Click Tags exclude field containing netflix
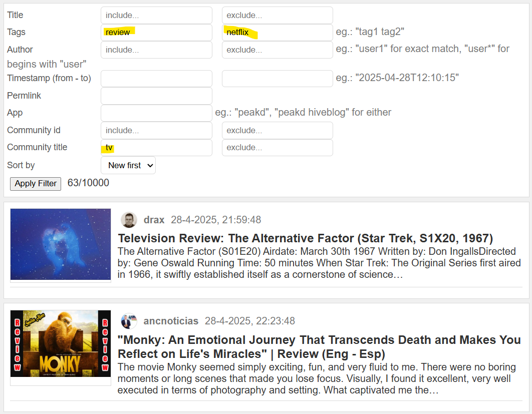 tap(277, 32)
